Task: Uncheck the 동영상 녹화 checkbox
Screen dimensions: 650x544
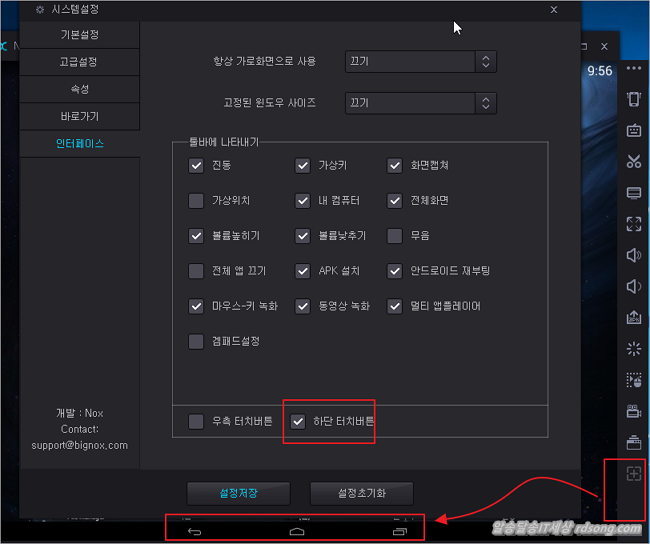Action: coord(303,306)
